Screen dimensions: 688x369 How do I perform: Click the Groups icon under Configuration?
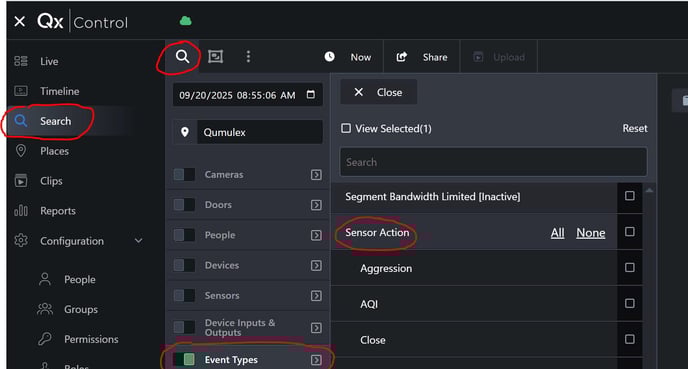pyautogui.click(x=45, y=309)
